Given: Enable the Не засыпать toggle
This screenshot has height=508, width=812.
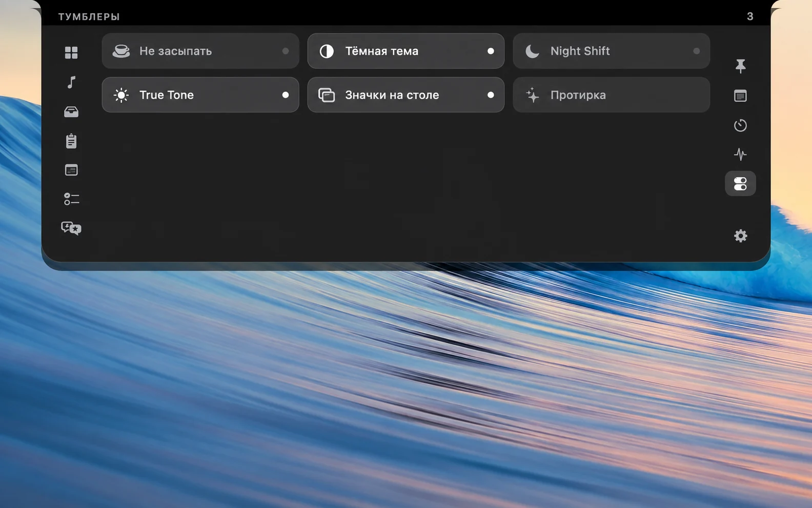Looking at the screenshot, I should pos(200,51).
